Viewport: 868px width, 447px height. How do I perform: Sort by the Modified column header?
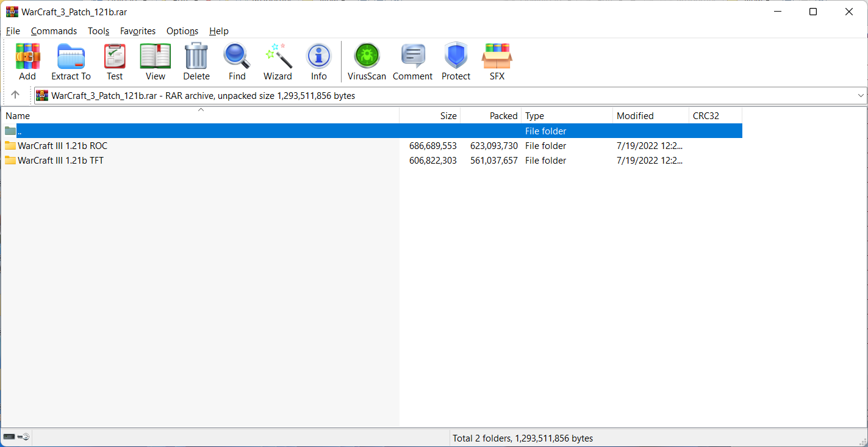(x=651, y=115)
